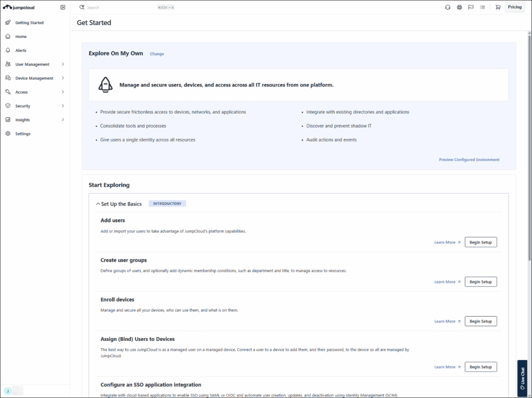532x398 pixels.
Task: Click the Preview Configured Environment link
Action: tap(469, 160)
